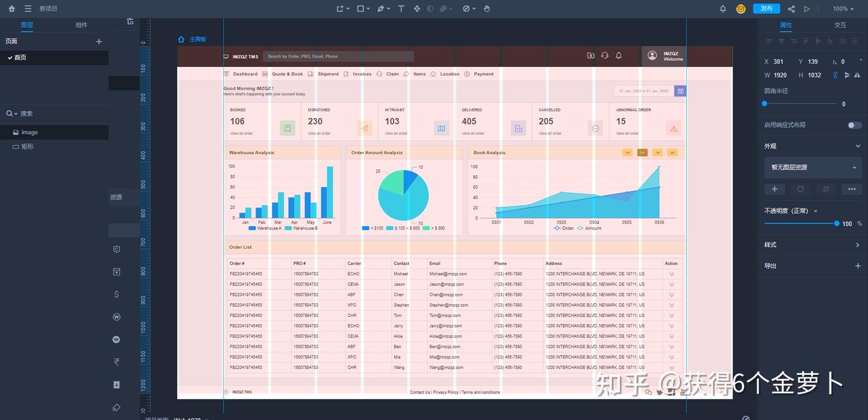Select the 首页 page
This screenshot has height=420, width=868.
[54, 57]
